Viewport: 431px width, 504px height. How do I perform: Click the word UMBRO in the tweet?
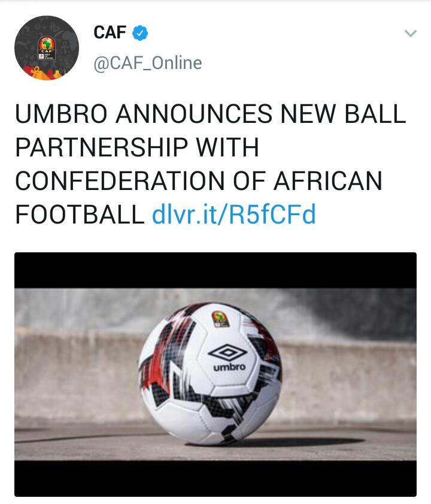pos(61,113)
